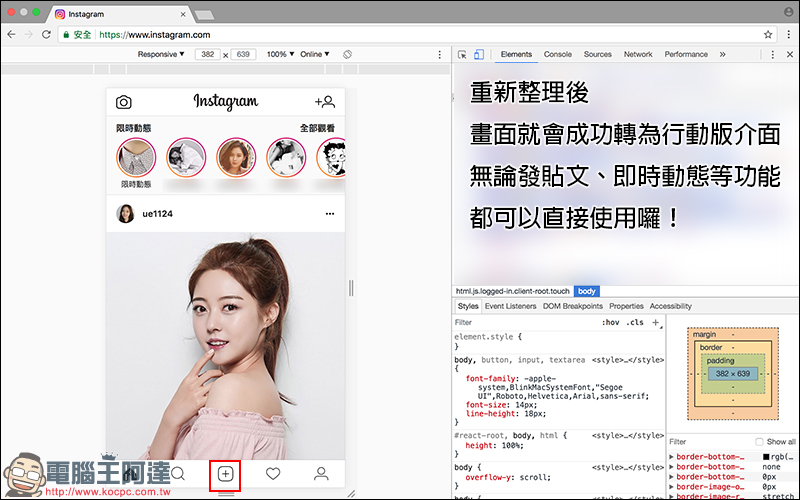Open ue1124 username link

tap(157, 214)
